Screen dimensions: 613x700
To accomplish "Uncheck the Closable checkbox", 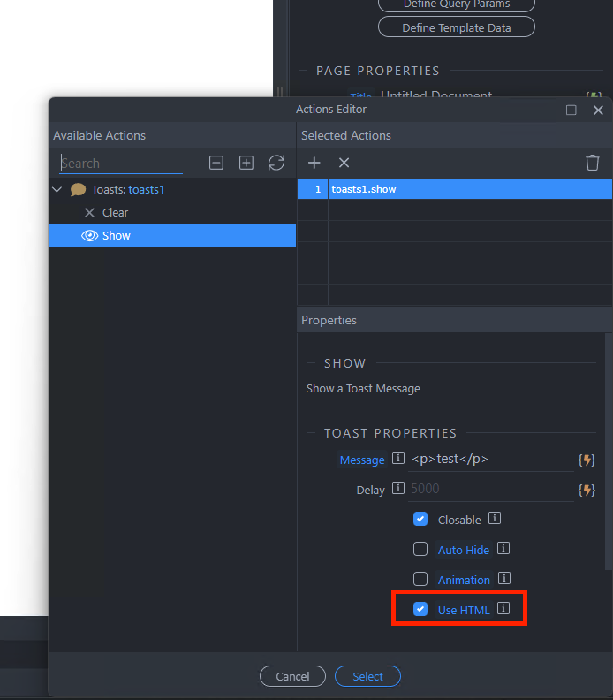I will pyautogui.click(x=420, y=520).
